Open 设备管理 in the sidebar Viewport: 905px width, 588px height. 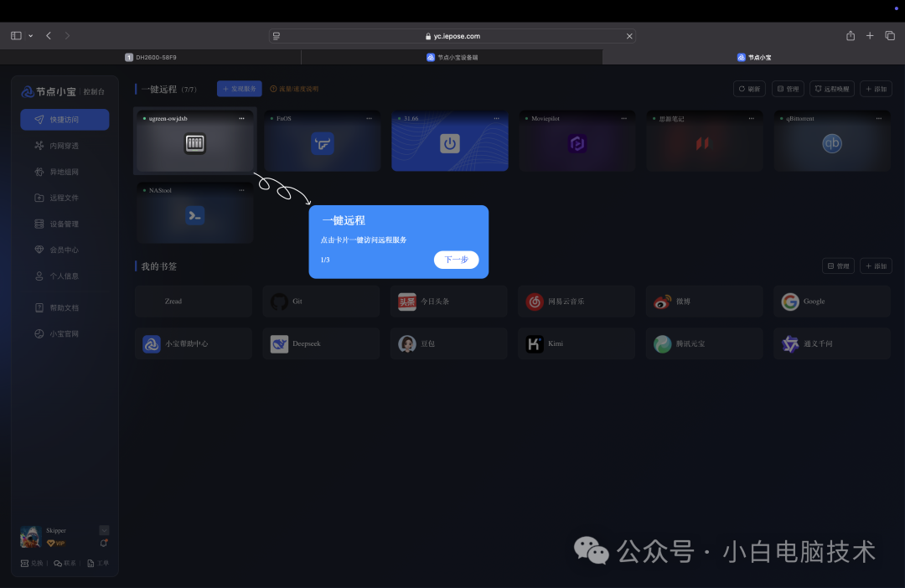click(x=65, y=224)
